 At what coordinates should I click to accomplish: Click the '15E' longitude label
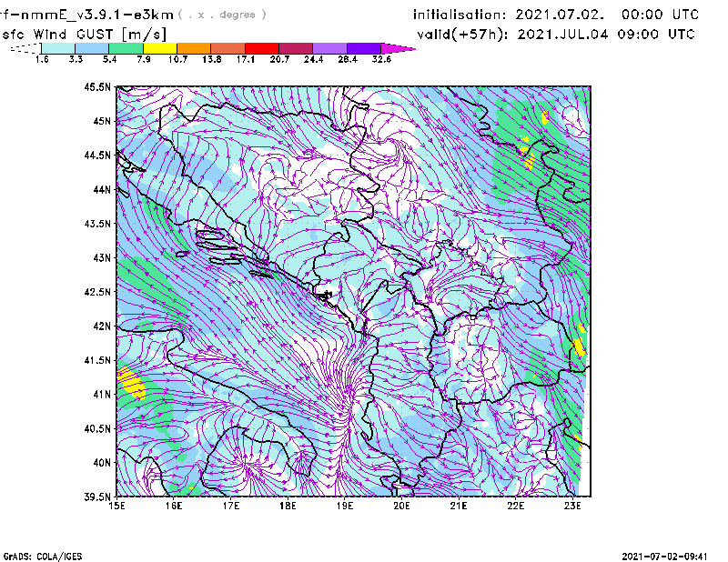click(x=116, y=506)
